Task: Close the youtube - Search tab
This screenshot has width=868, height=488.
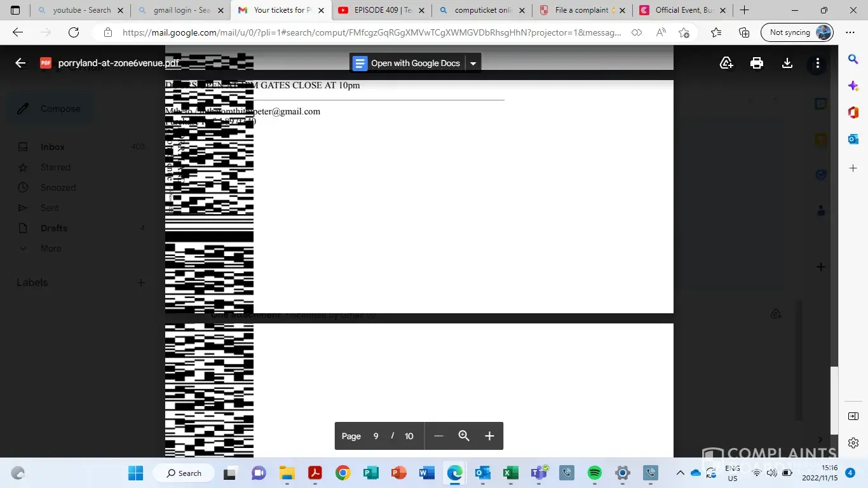Action: tap(121, 10)
